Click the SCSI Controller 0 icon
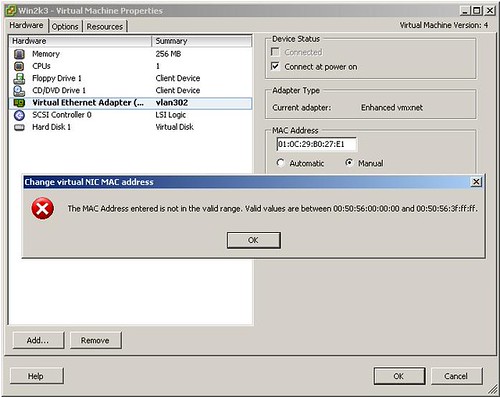The height and width of the screenshot is (397, 500). click(19, 115)
